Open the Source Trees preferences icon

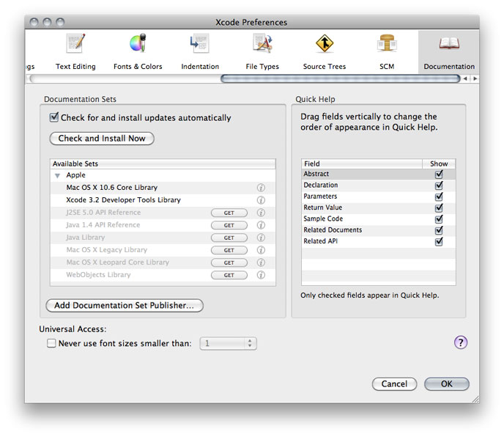(x=324, y=50)
